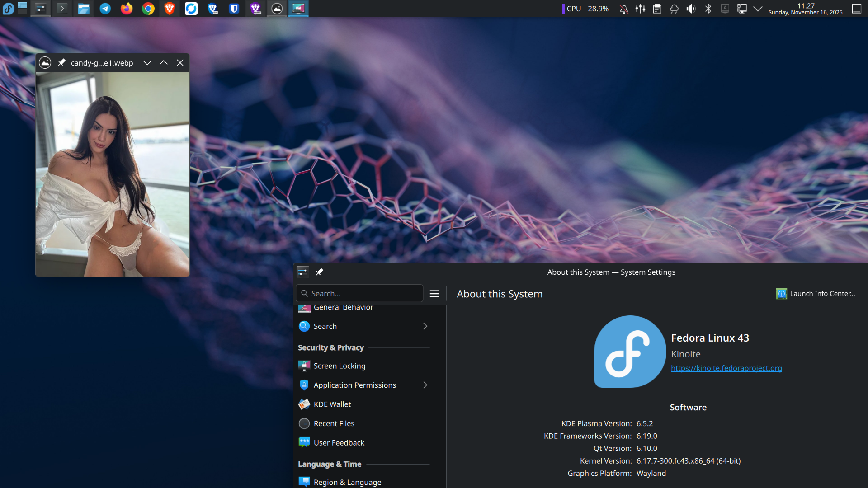Screen dimensions: 868x488
Task: Open the kinoite.fedoraproject.org link
Action: pos(726,368)
